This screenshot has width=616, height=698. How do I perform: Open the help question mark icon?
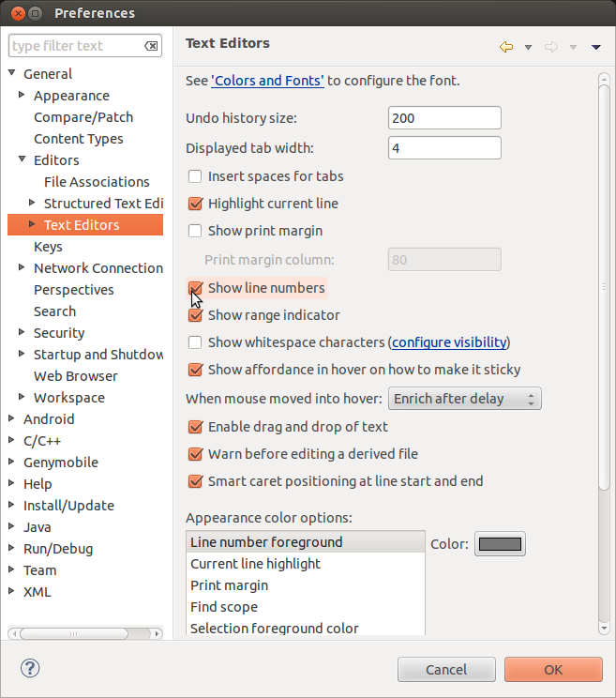[29, 669]
